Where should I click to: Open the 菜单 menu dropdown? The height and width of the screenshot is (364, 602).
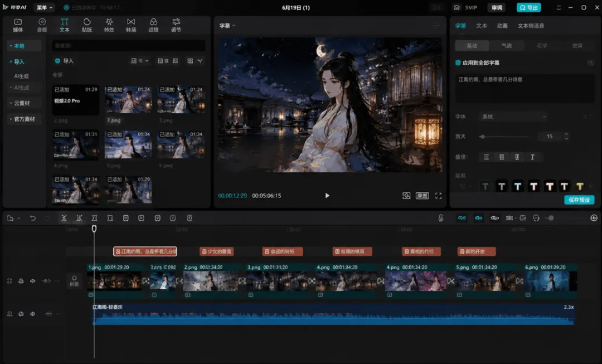[45, 8]
